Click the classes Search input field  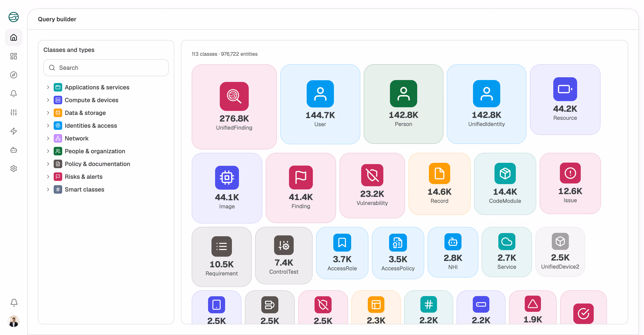tap(106, 68)
